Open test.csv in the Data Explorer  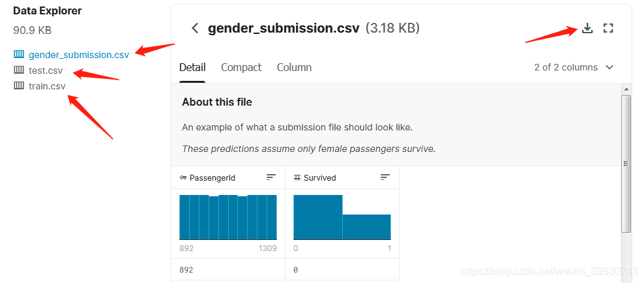point(46,70)
